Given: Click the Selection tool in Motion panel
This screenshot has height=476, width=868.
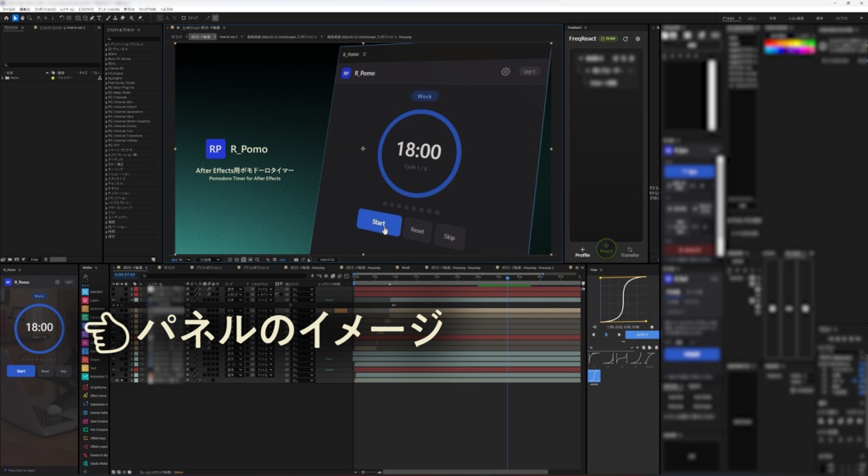Looking at the screenshot, I should (x=86, y=291).
